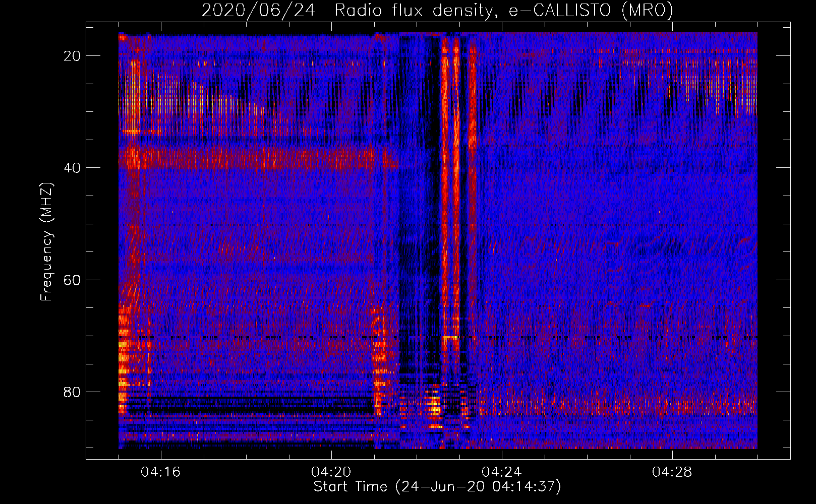816x504 pixels.
Task: Click the 40 frequency tick label
Action: pyautogui.click(x=73, y=168)
